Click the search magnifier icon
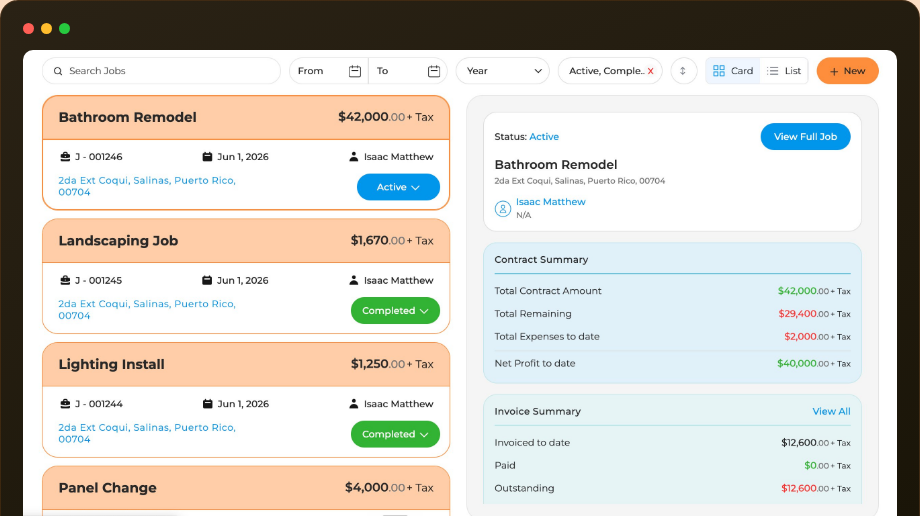This screenshot has height=517, width=920. pyautogui.click(x=58, y=71)
